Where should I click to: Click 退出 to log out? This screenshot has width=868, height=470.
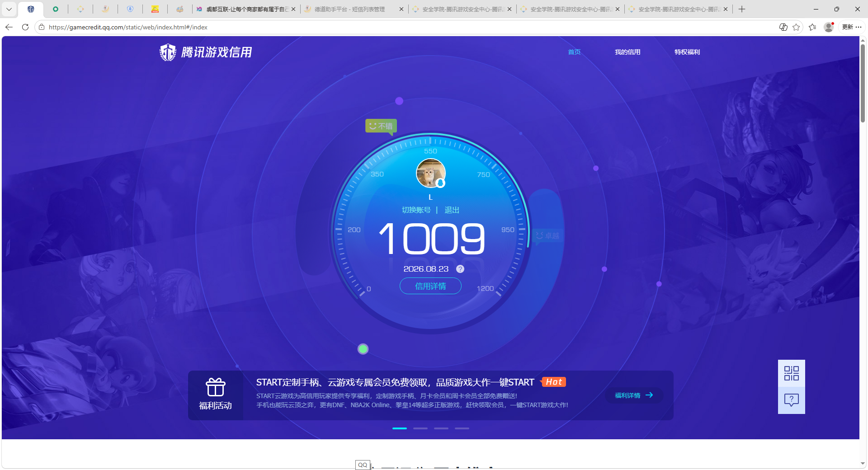point(452,210)
